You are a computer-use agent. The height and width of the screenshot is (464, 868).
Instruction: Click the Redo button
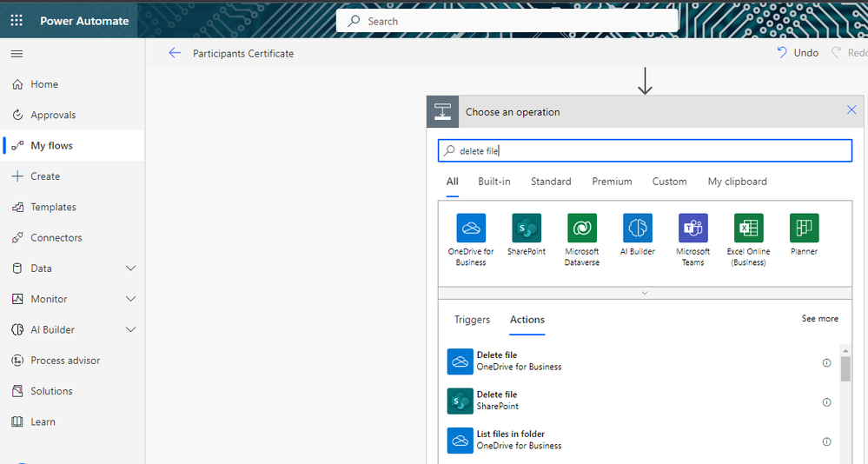[851, 53]
